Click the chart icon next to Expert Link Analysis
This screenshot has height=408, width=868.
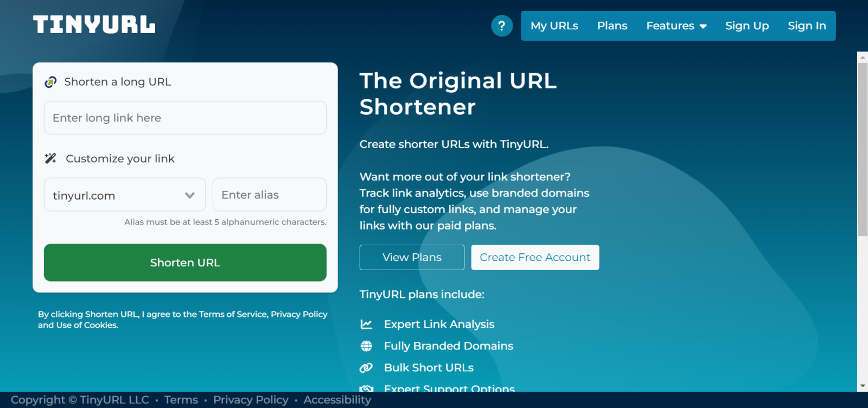point(366,324)
